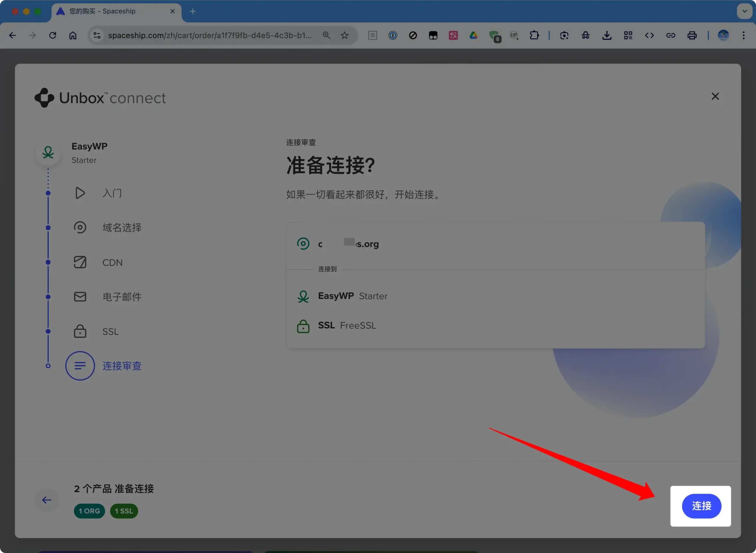756x553 pixels.
Task: Click the blue 连接 connect button
Action: tap(701, 506)
